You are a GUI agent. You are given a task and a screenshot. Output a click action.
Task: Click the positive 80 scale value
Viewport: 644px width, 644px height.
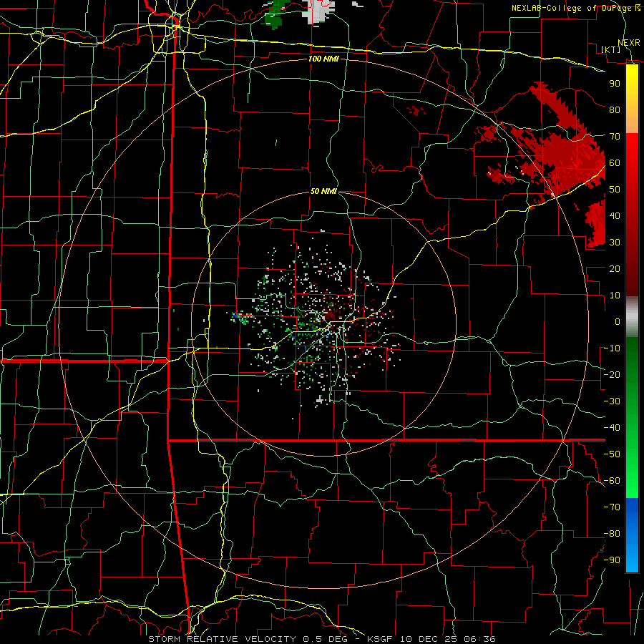[x=615, y=109]
